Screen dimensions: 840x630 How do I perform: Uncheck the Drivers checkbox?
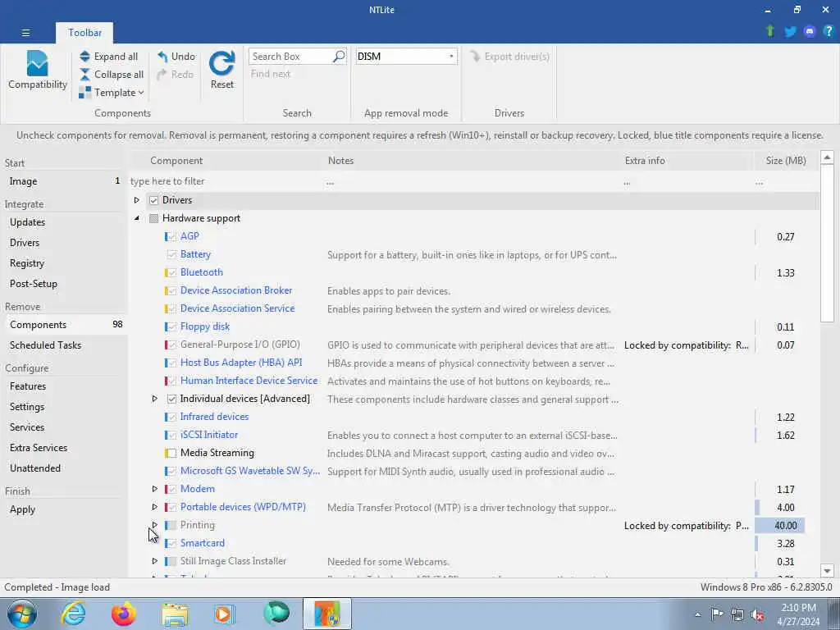coord(153,200)
